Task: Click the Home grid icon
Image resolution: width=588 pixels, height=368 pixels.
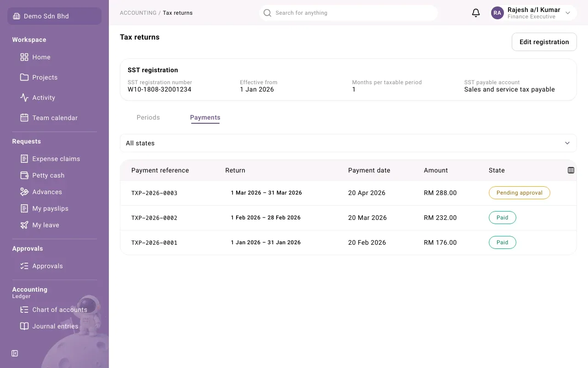Action: pos(24,57)
